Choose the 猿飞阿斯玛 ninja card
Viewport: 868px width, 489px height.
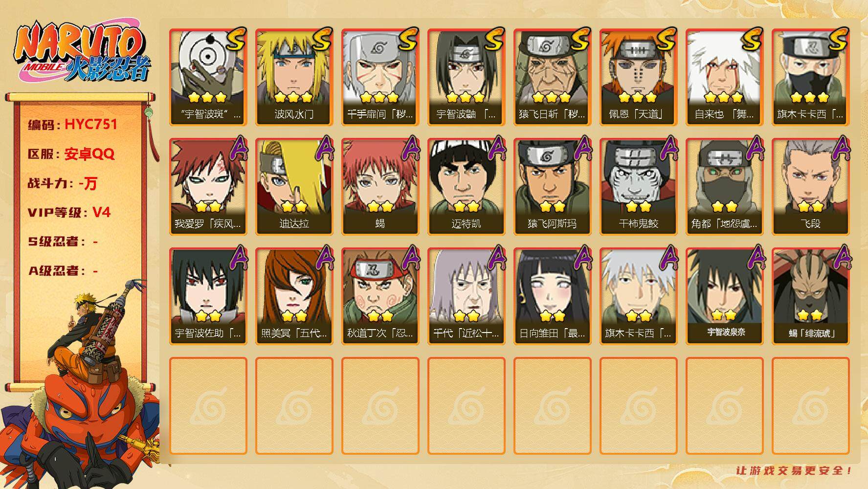click(552, 187)
